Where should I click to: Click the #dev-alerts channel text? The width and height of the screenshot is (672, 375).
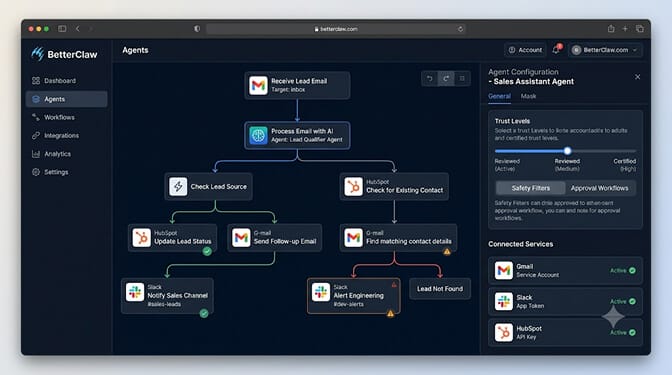[348, 304]
